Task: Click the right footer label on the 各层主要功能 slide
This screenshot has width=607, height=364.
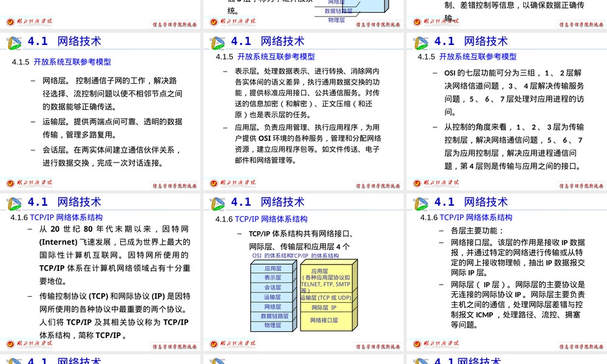Action: click(581, 347)
